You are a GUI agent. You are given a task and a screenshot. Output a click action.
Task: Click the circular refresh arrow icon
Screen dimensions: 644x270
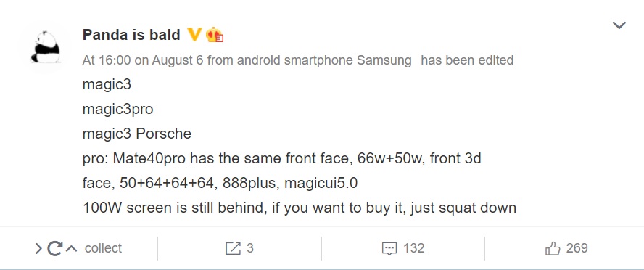click(54, 248)
